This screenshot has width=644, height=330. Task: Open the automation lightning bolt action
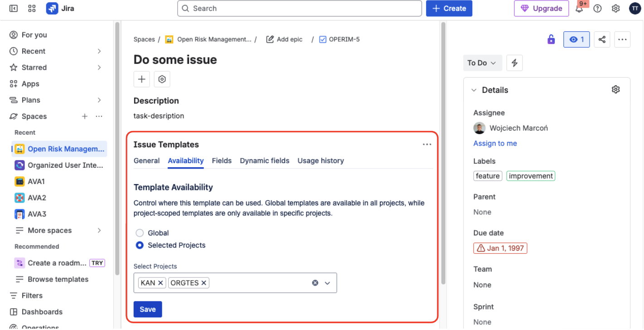click(514, 63)
